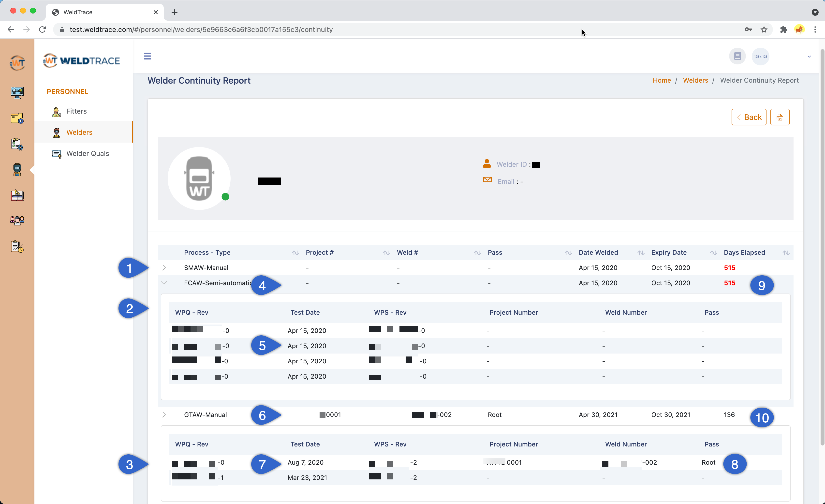The image size is (825, 504).
Task: Click the clipboard with gear sidebar icon
Action: 17,144
